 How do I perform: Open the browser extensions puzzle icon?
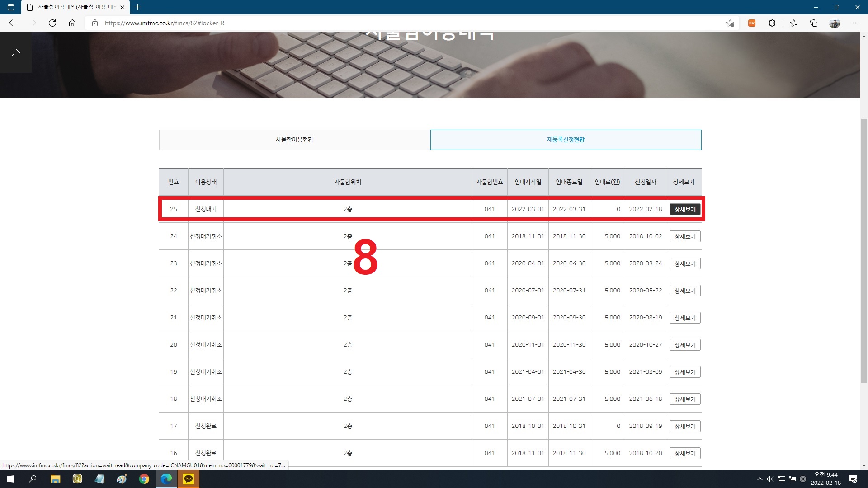(772, 23)
